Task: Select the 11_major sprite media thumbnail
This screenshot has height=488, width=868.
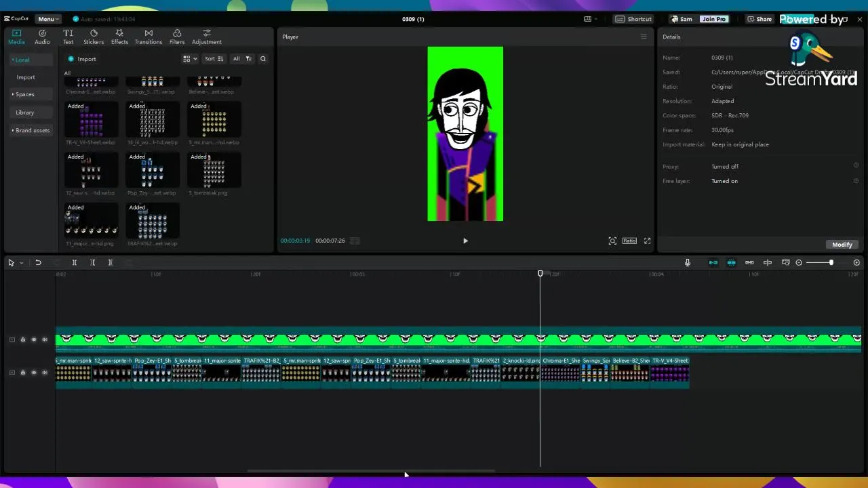Action: (92, 221)
